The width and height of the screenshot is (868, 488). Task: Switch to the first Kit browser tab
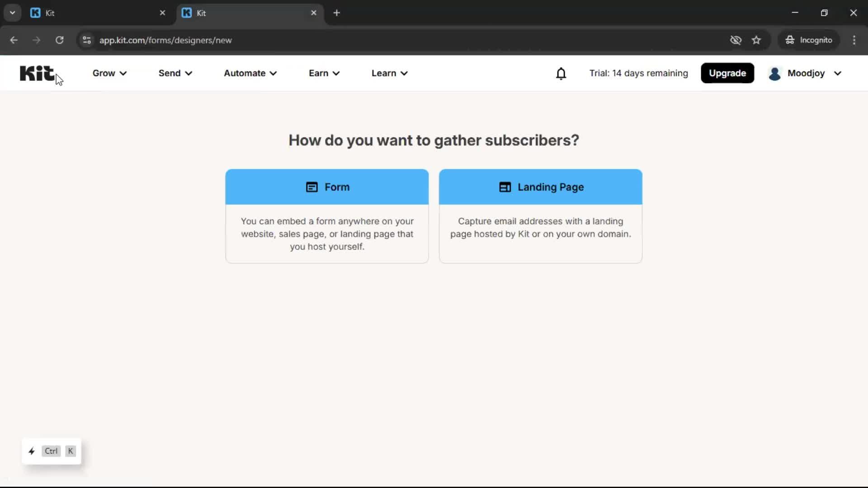(81, 13)
